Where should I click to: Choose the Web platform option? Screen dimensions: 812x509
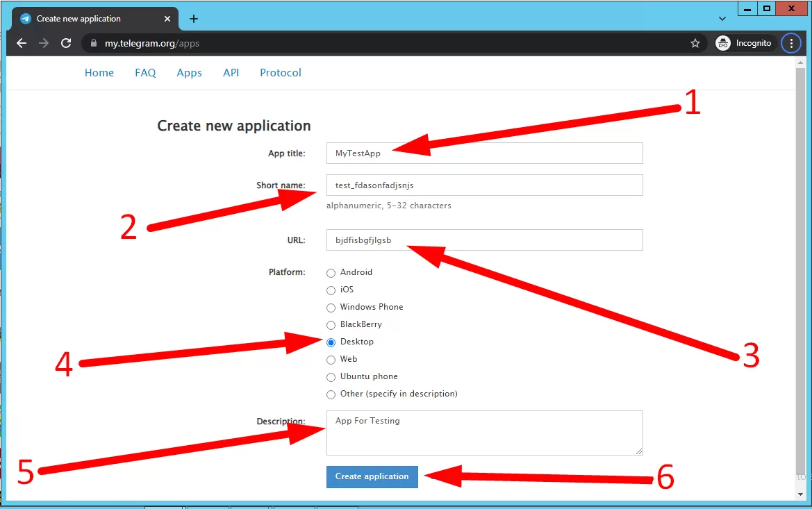(x=331, y=360)
